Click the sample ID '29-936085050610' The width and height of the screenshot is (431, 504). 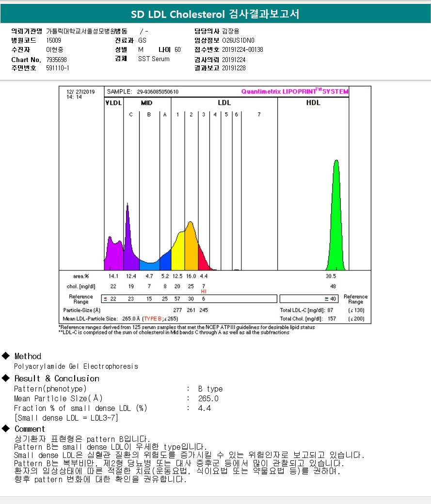pos(158,92)
